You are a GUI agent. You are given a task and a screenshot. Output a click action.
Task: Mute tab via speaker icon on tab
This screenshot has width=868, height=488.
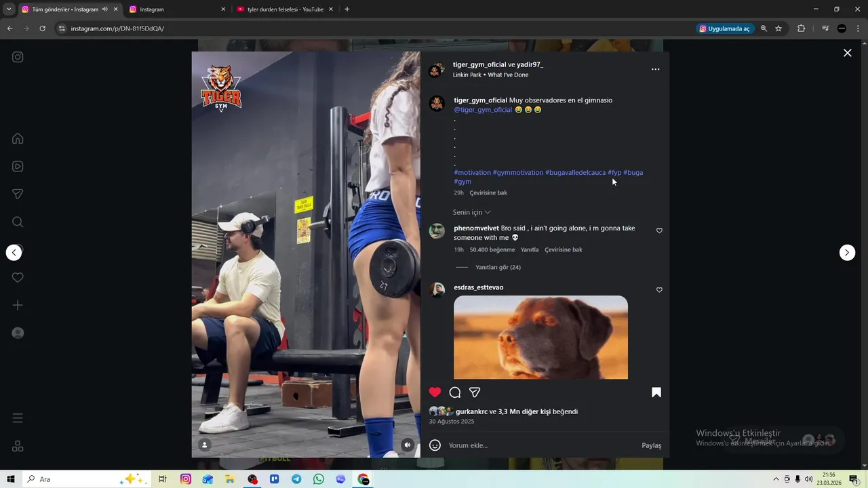point(104,9)
